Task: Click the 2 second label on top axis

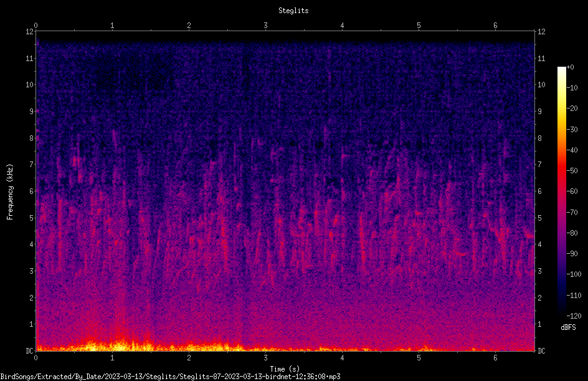Action: pos(189,26)
